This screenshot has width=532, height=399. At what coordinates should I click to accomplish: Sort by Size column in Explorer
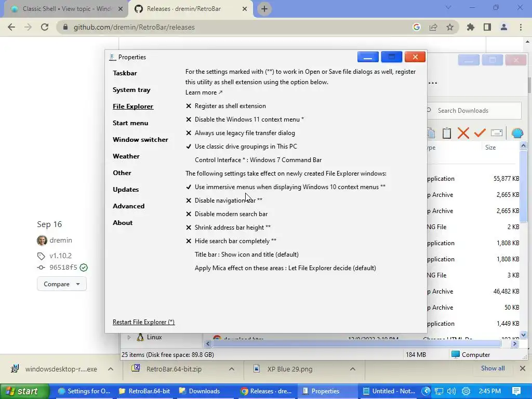pyautogui.click(x=490, y=148)
